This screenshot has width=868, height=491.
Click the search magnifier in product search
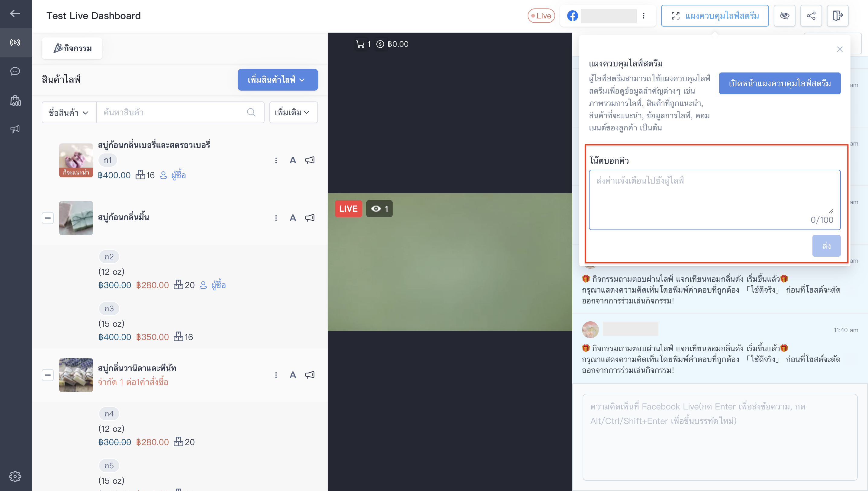pos(251,112)
